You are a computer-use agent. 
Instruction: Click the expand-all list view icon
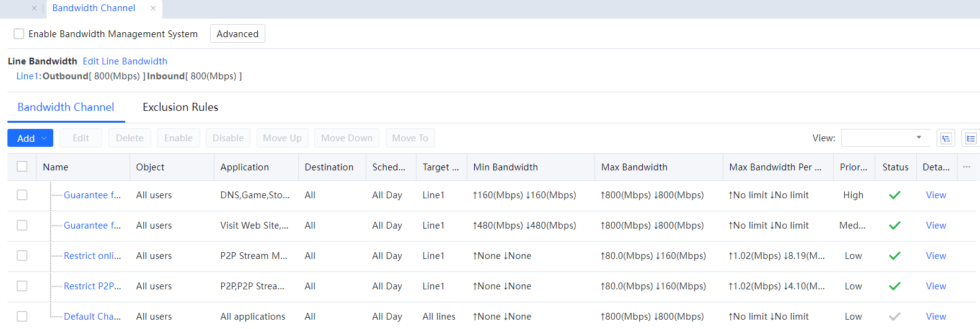tap(970, 138)
